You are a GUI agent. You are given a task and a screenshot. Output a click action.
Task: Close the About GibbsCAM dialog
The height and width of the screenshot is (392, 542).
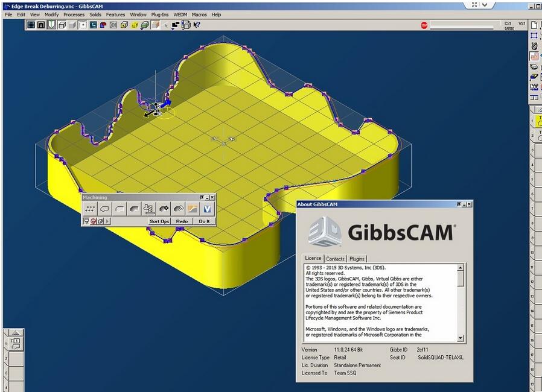(470, 204)
